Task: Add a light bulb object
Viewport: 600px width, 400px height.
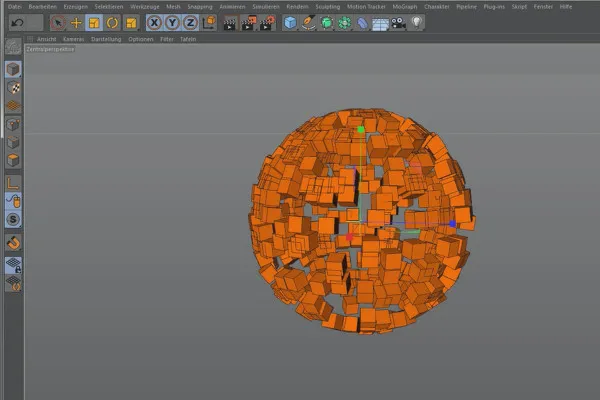Action: 417,23
